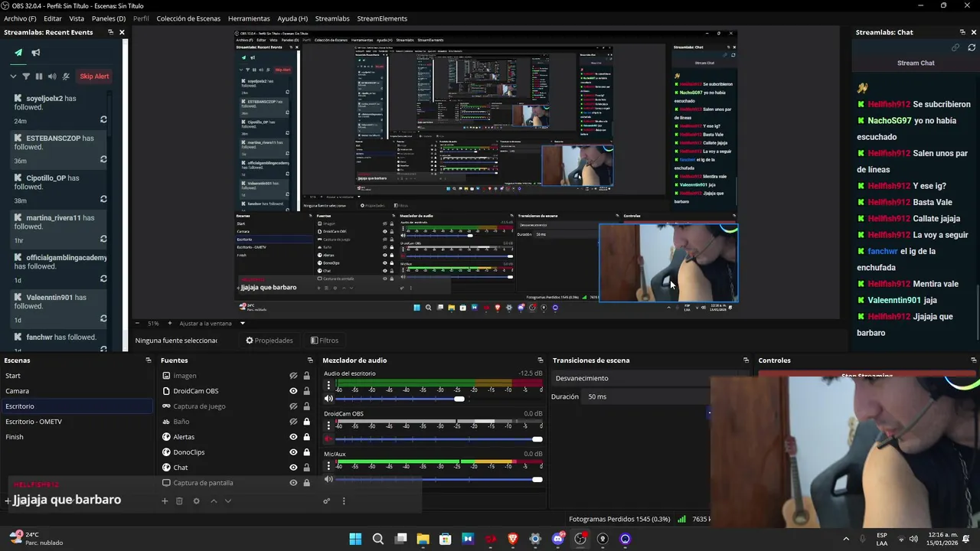Select the Camara scene

pos(77,391)
